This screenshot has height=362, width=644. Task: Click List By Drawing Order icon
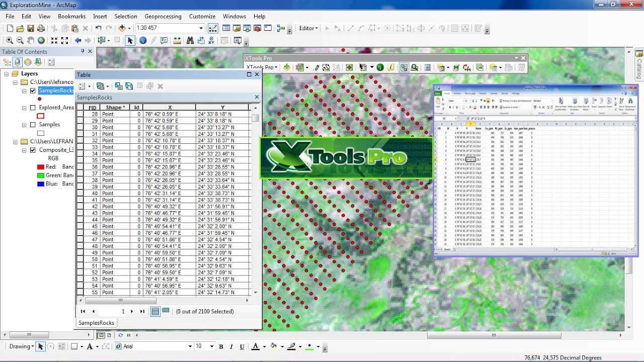pyautogui.click(x=7, y=62)
